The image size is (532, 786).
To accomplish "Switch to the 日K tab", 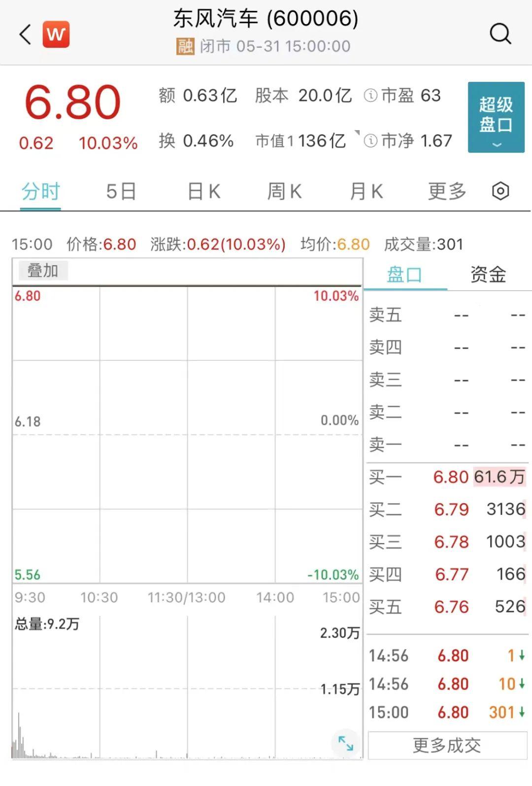I will [204, 191].
